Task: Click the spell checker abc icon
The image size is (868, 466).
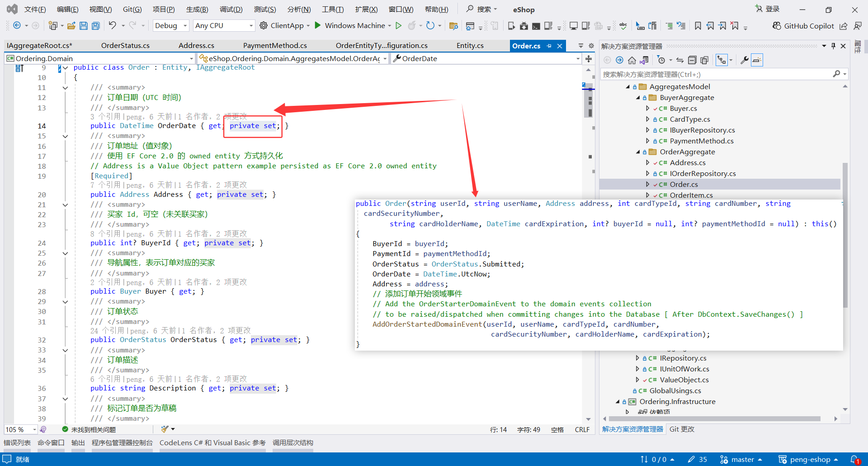Action: [623, 26]
